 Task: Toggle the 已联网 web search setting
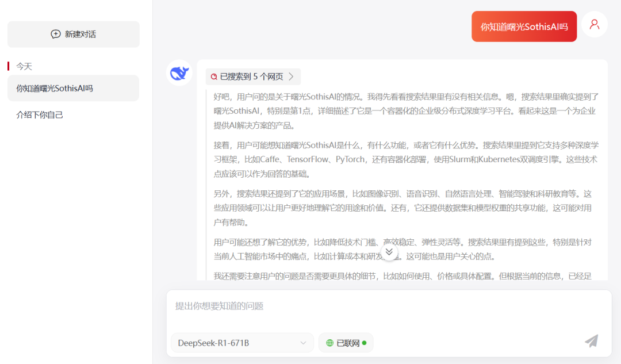point(346,342)
